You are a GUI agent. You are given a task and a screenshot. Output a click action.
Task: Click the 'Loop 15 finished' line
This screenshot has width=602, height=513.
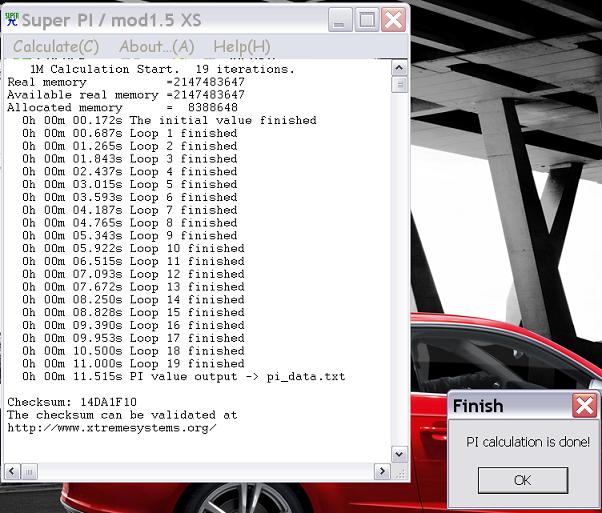133,313
